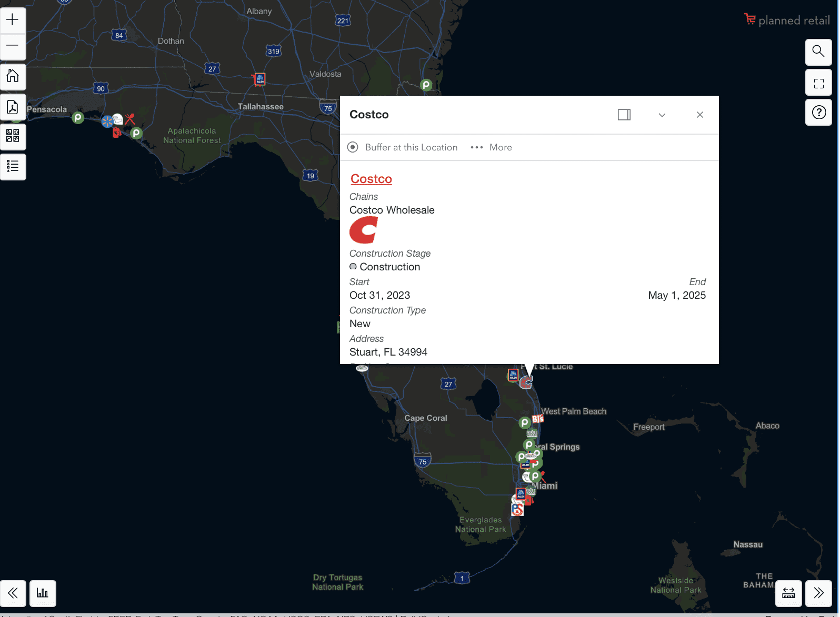Click the Stuart, FL 34994 address
The height and width of the screenshot is (617, 840).
(x=388, y=352)
